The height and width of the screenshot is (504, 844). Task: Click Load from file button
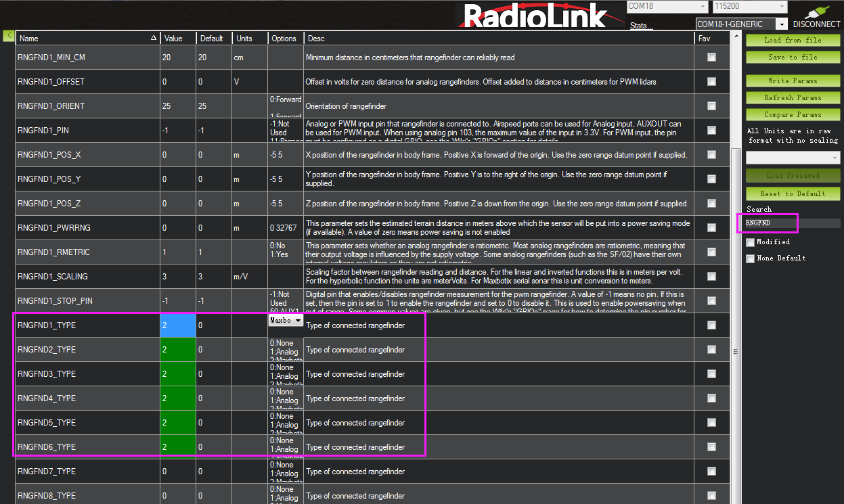click(x=793, y=41)
